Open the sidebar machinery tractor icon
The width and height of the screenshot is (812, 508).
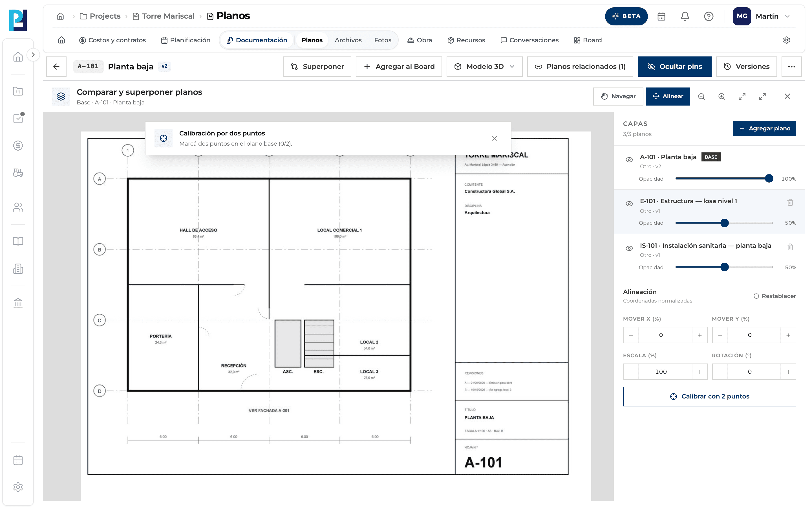[x=18, y=173]
